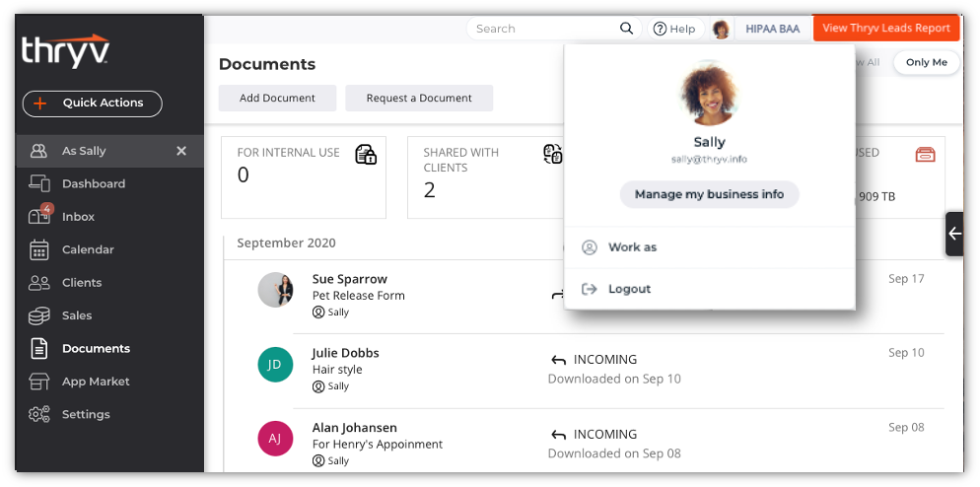This screenshot has width=980, height=487.
Task: Open Sue Sparrow's Pet Release Form
Action: 359,296
